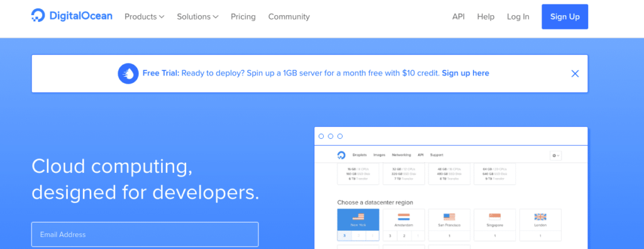The height and width of the screenshot is (249, 644).
Task: Select the 16 GB / 8 CPUs plan card
Action: [x=358, y=174]
